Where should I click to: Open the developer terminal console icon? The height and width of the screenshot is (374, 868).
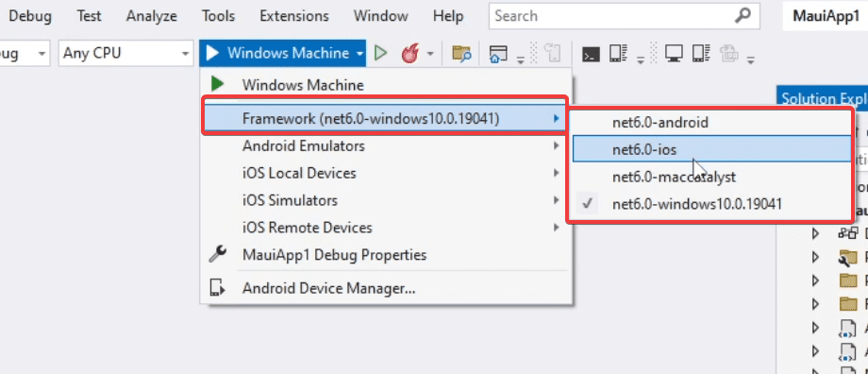point(591,54)
